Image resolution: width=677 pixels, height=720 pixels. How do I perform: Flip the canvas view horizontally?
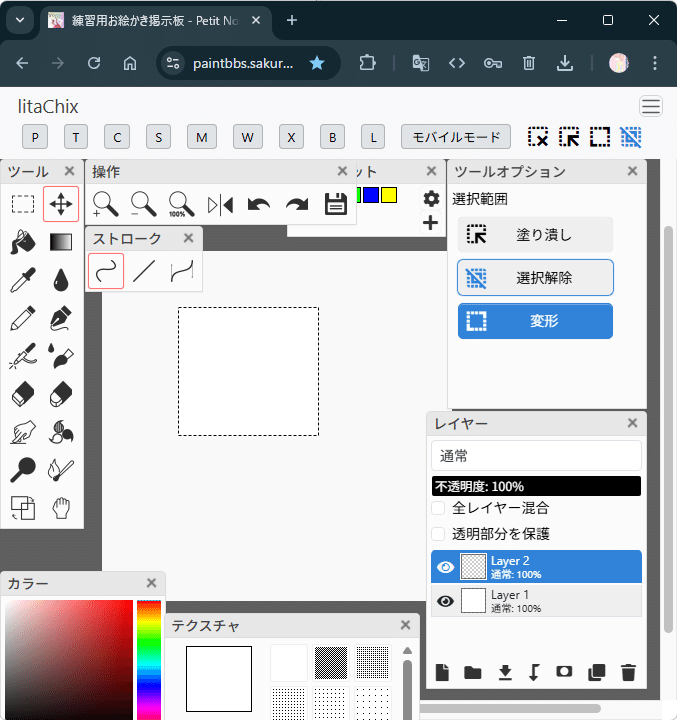tap(220, 205)
